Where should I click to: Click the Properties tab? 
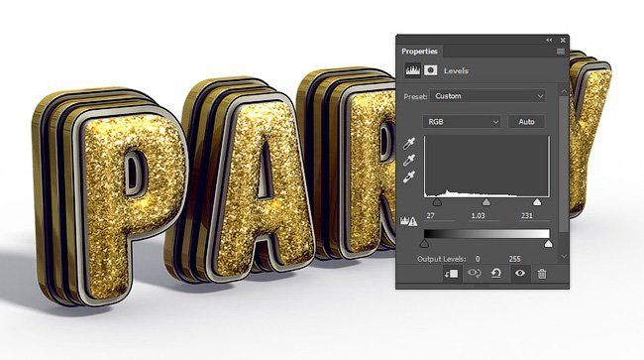(x=419, y=52)
